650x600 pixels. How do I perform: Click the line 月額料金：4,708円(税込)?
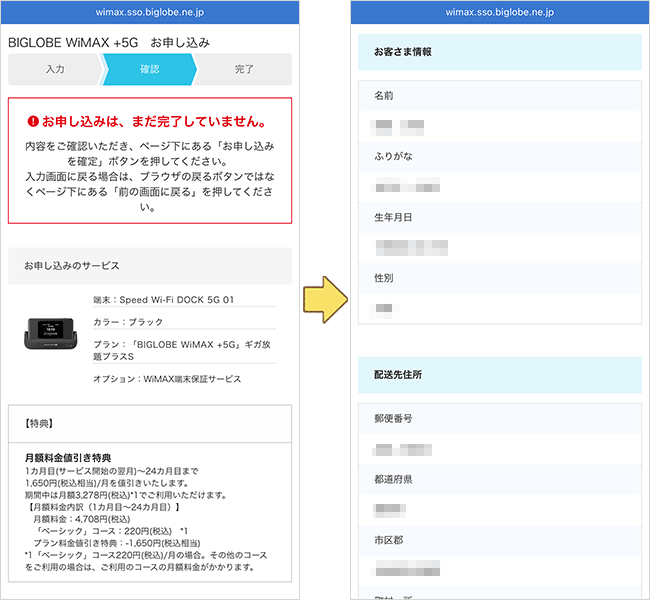[82, 519]
